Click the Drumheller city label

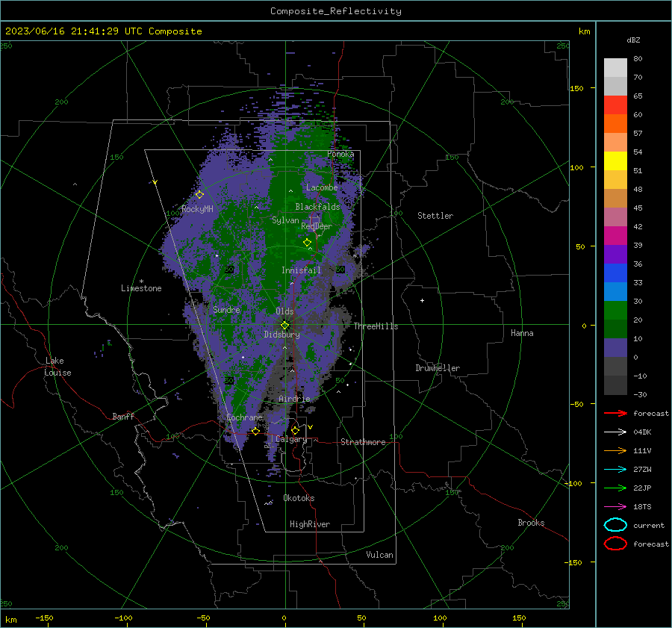(x=438, y=368)
